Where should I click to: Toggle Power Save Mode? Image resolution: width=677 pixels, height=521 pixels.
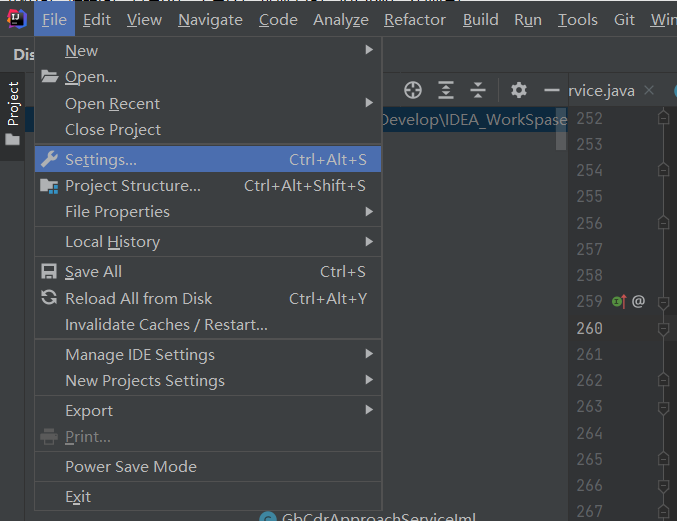(208, 467)
